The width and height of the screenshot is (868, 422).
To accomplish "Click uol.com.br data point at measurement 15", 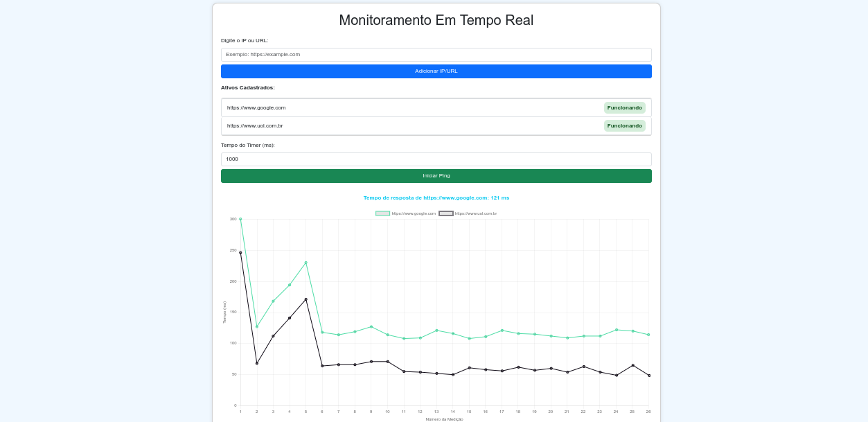I will [469, 368].
